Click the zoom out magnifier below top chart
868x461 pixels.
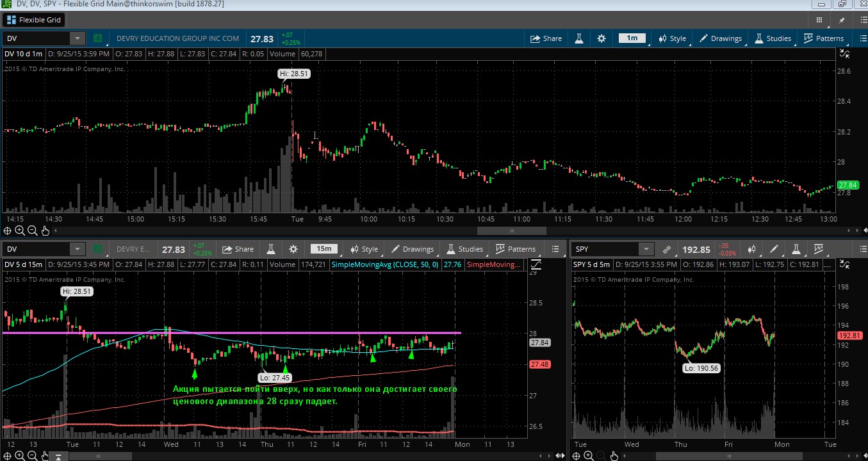32,230
